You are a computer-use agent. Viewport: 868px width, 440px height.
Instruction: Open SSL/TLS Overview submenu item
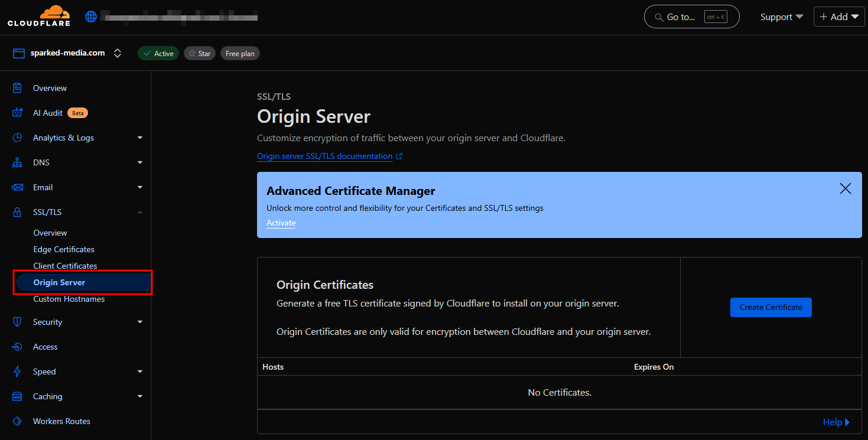(50, 233)
